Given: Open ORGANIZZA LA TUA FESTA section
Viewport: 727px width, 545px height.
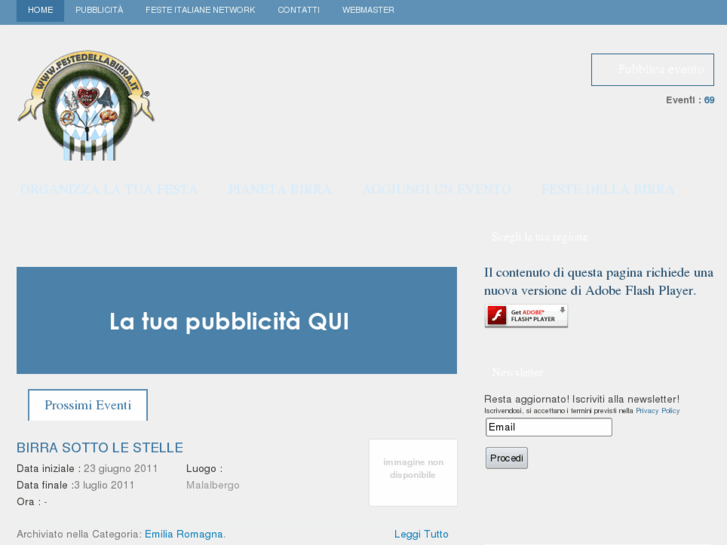Looking at the screenshot, I should point(109,189).
